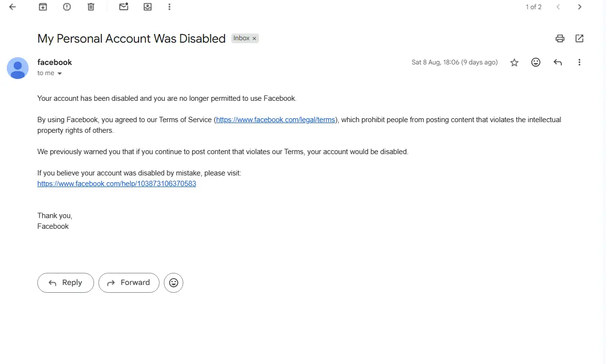
Task: Click sender name 'facebook'
Action: tap(55, 62)
